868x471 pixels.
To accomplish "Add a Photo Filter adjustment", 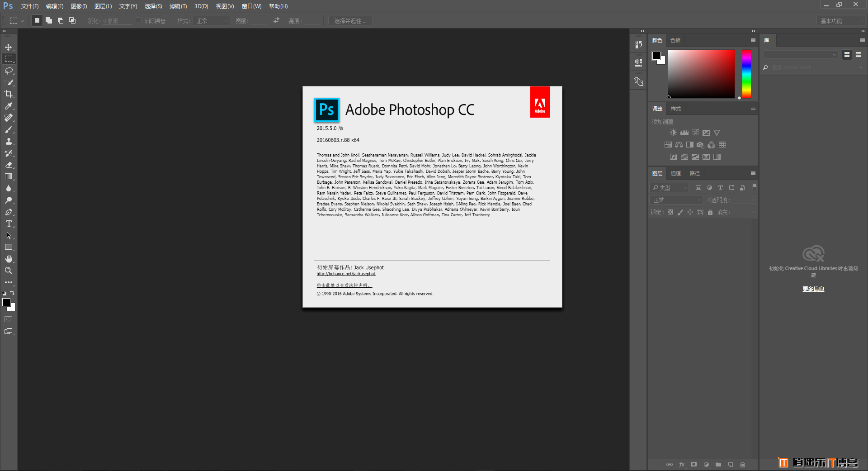I will (701, 145).
